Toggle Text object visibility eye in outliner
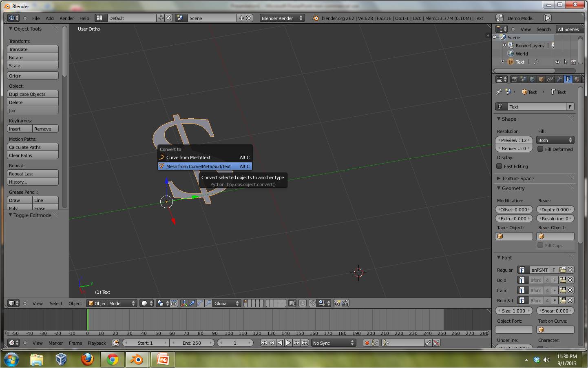 (x=557, y=62)
